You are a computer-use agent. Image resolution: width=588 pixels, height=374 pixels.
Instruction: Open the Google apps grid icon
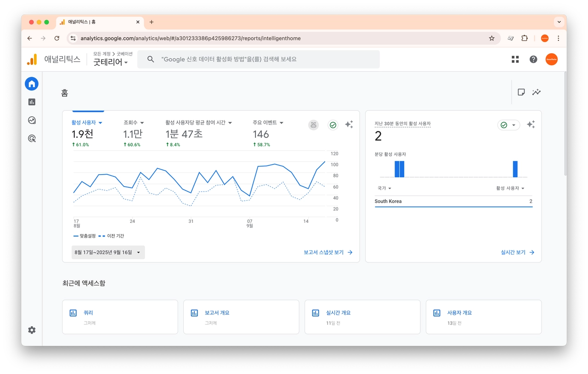click(x=515, y=59)
